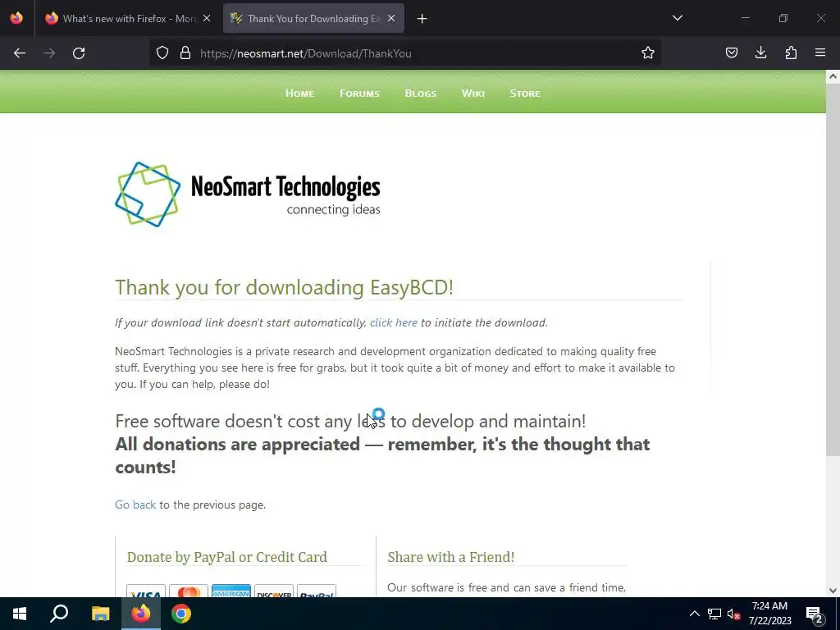This screenshot has height=630, width=840.
Task: Open Firefox View pinned icon
Action: [16, 18]
